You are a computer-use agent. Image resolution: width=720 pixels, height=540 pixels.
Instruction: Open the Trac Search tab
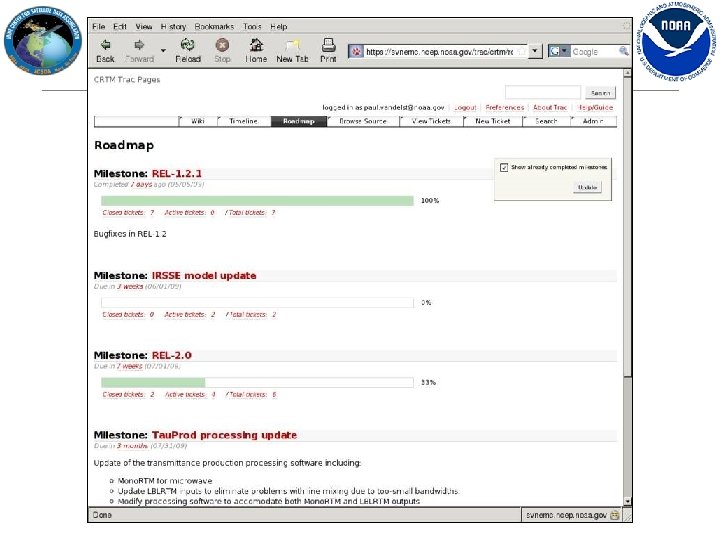click(x=546, y=121)
